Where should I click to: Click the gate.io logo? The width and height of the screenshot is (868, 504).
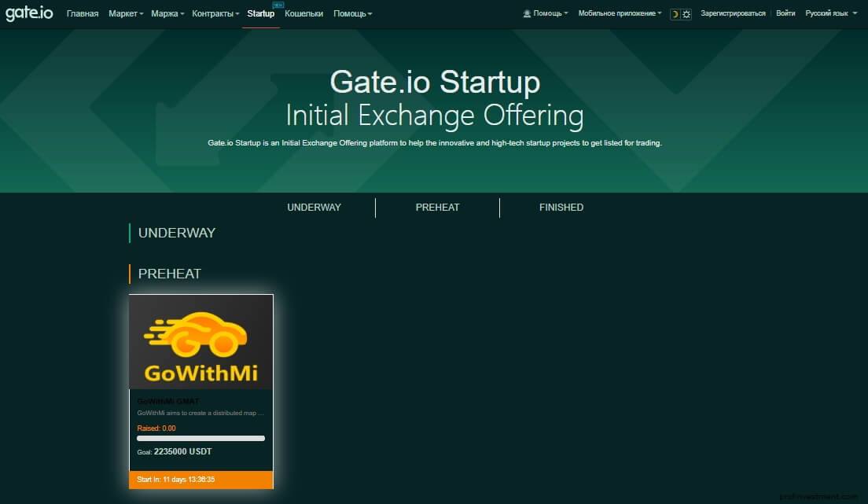[x=29, y=13]
